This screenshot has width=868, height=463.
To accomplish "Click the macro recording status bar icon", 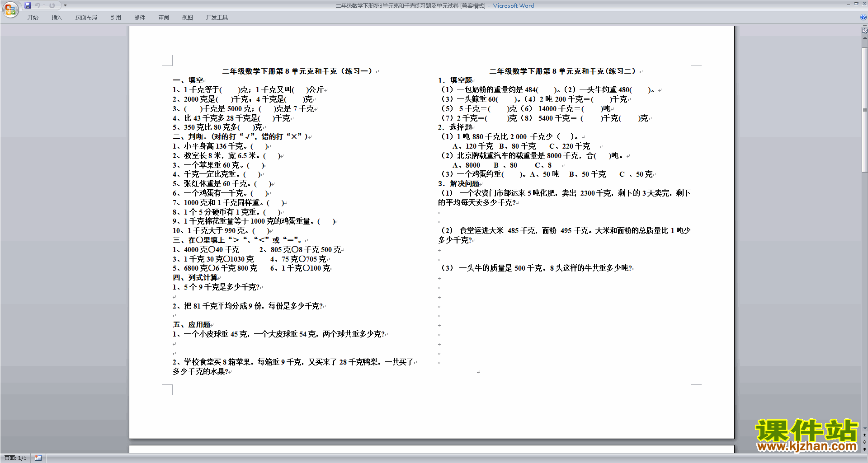I will (38, 458).
